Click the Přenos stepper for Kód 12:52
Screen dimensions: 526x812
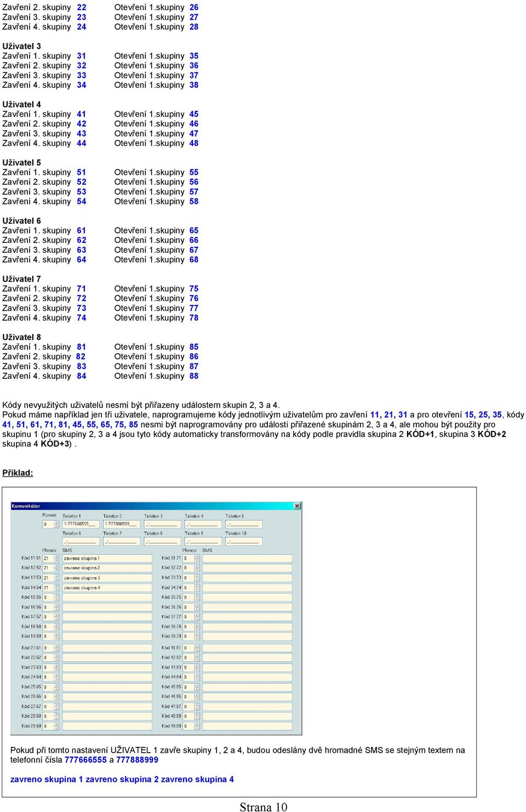(56, 568)
